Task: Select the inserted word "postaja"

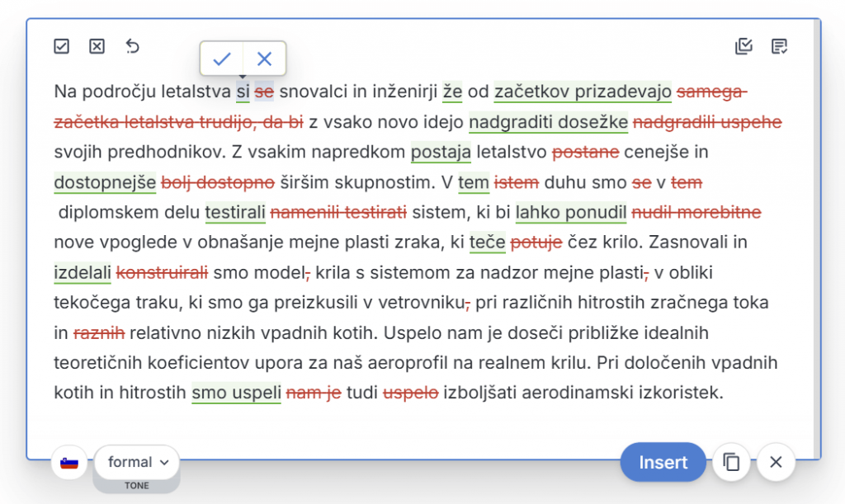Action: [441, 152]
